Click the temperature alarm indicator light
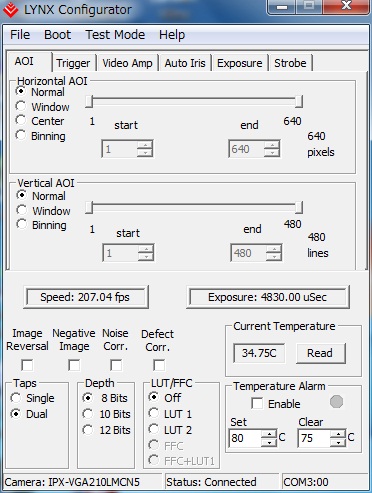372x493 pixels. click(x=336, y=402)
